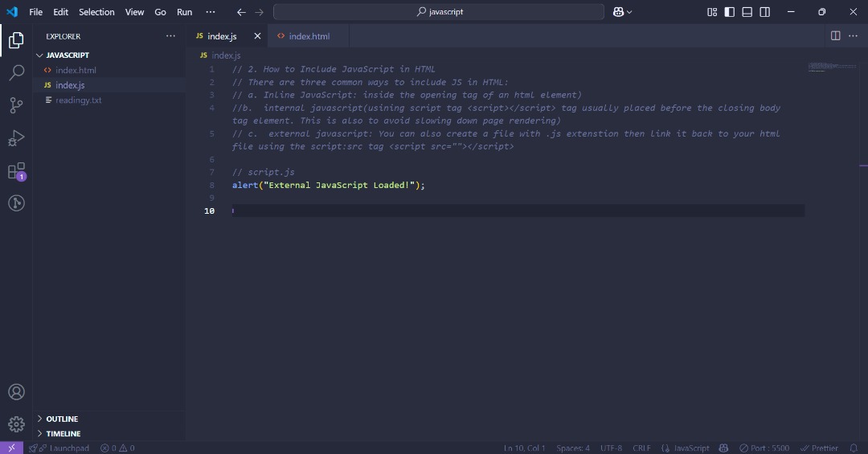Screen dimensions: 868x454
Task: Open the Manage gear icon
Action: (17, 424)
